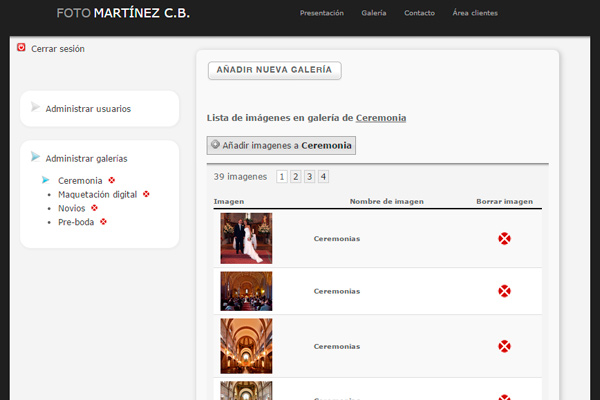Open the Área clientes menu item
600x400 pixels.
click(475, 13)
